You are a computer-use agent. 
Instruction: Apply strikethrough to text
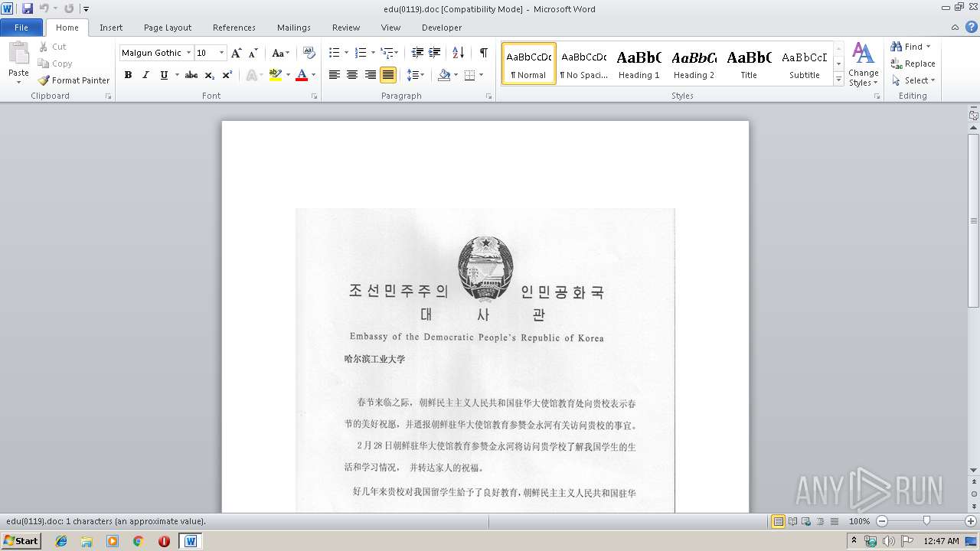pyautogui.click(x=191, y=75)
